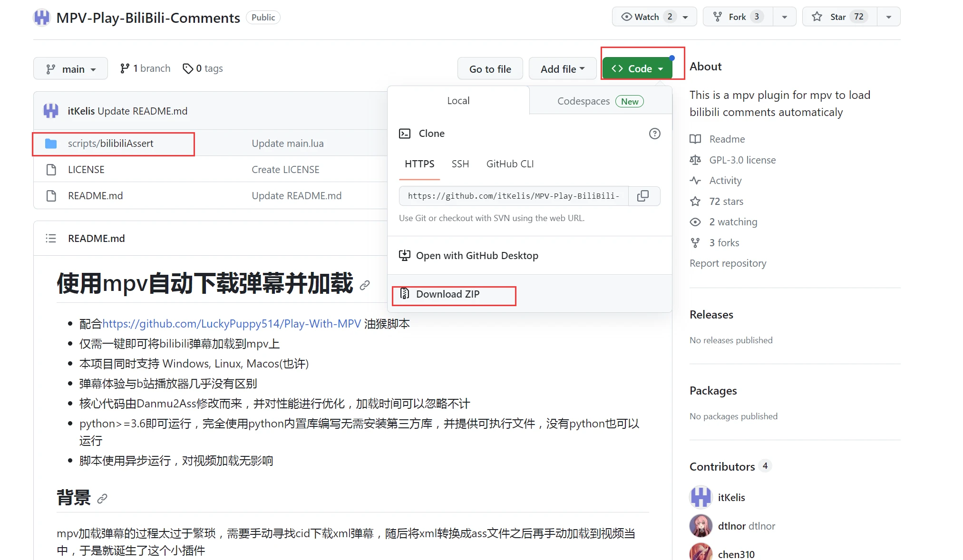This screenshot has width=963, height=560.
Task: Open the Contributors heading link
Action: pyautogui.click(x=722, y=467)
